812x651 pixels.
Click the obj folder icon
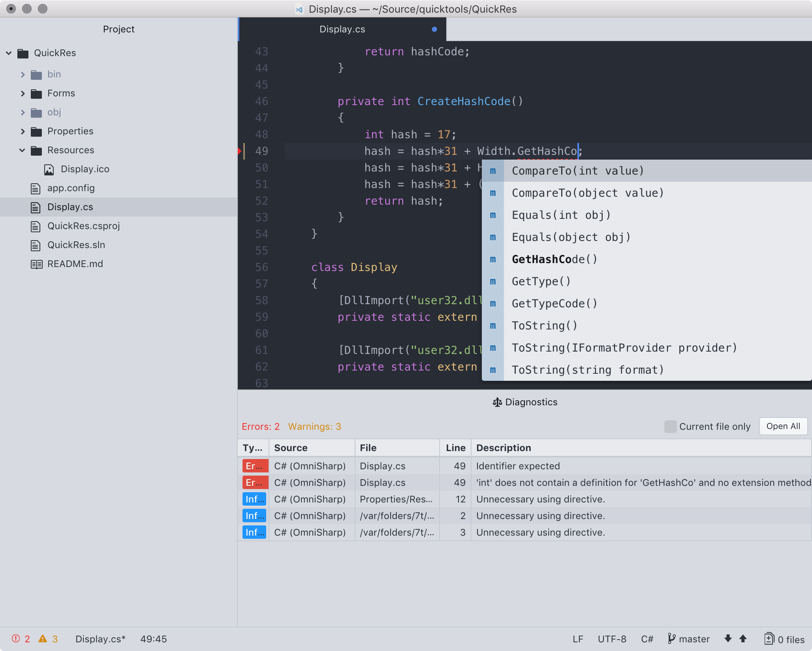point(36,113)
